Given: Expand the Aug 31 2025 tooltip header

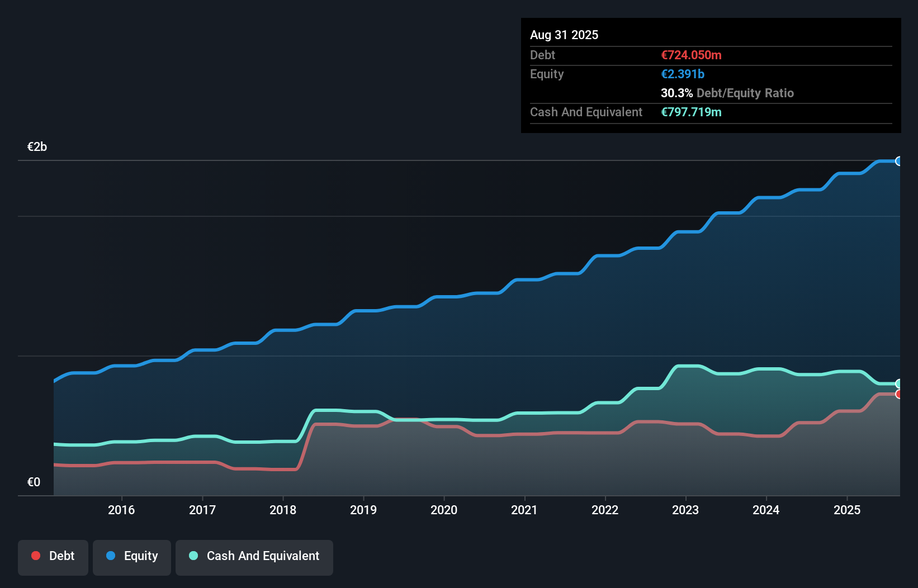Looking at the screenshot, I should pyautogui.click(x=564, y=35).
